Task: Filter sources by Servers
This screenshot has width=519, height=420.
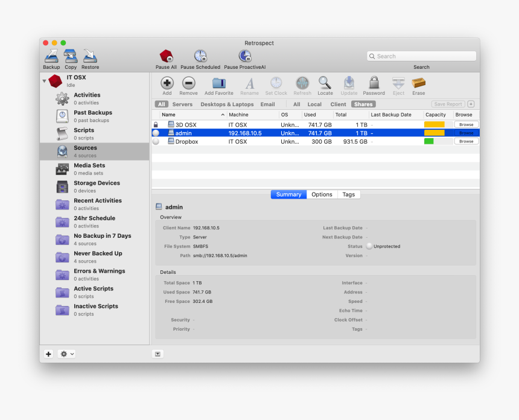Action: click(182, 104)
